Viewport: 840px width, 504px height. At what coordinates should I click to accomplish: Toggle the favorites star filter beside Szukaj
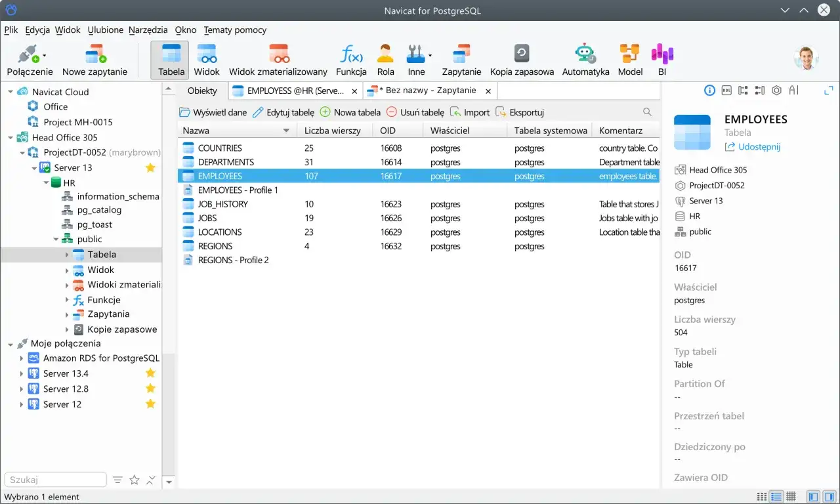[x=135, y=480]
